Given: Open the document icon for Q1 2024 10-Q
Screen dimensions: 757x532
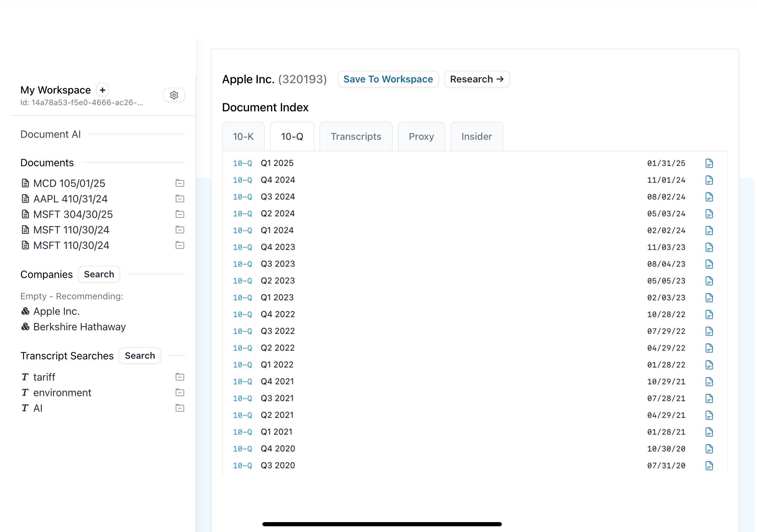Looking at the screenshot, I should pos(709,230).
